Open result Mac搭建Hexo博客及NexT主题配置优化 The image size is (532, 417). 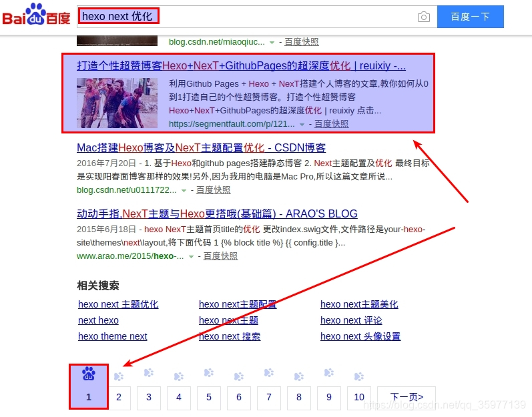[201, 147]
